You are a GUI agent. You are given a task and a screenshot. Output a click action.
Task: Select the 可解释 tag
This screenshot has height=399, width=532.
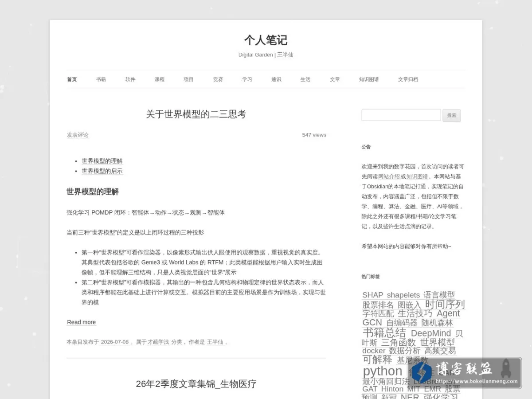click(x=377, y=360)
